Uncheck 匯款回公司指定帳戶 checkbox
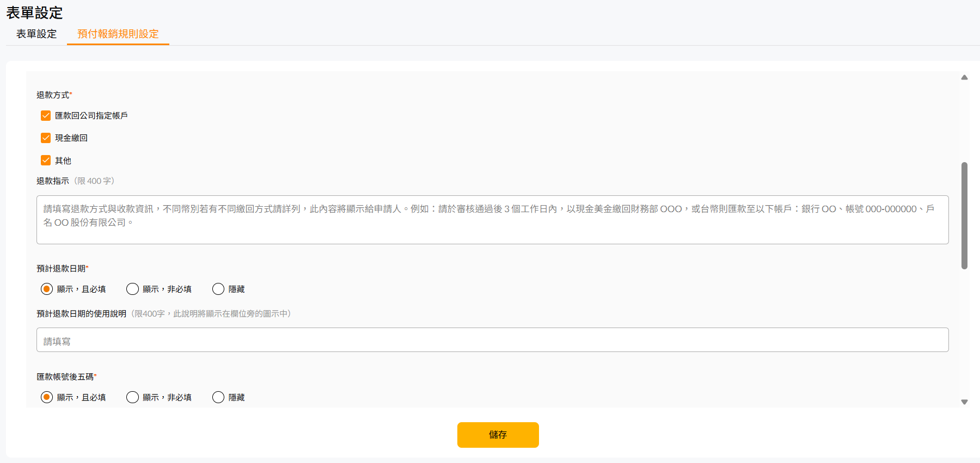This screenshot has height=463, width=980. pos(46,115)
